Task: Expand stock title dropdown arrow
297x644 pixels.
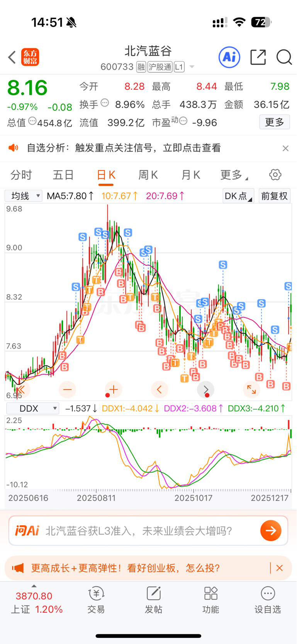Action: pyautogui.click(x=192, y=67)
